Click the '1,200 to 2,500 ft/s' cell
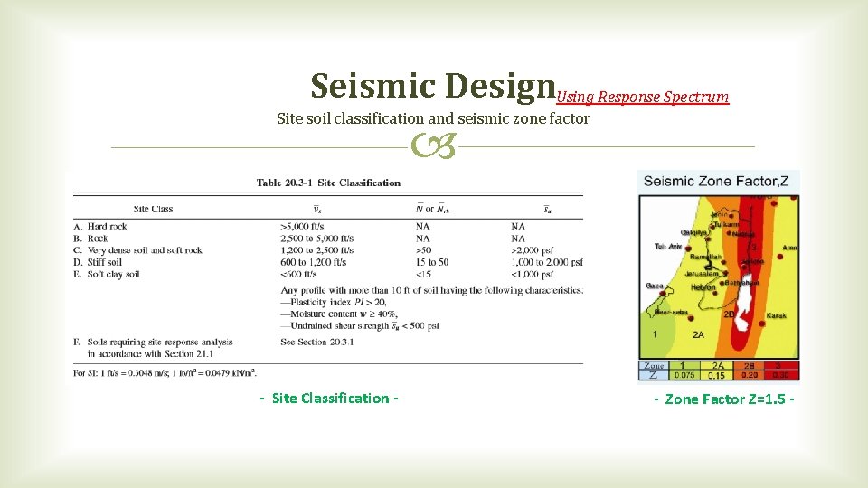 coord(316,250)
